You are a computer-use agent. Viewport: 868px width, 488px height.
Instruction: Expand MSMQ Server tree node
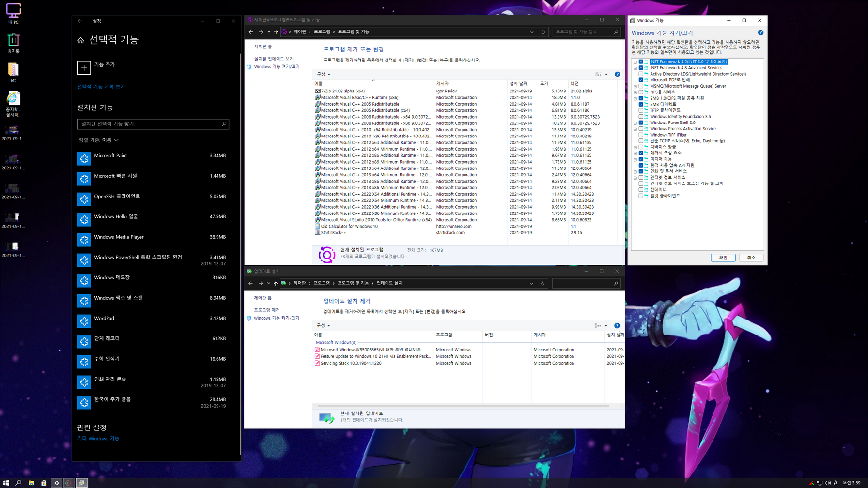(x=635, y=86)
